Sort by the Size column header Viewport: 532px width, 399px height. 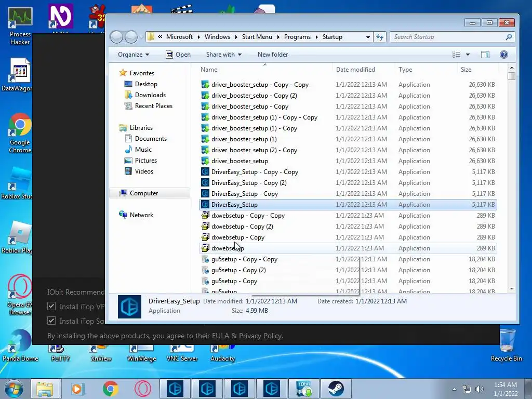click(x=478, y=70)
